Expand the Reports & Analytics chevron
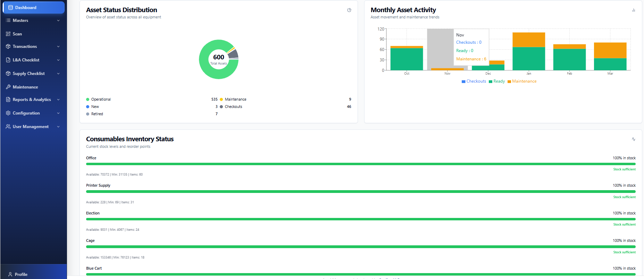 click(58, 100)
